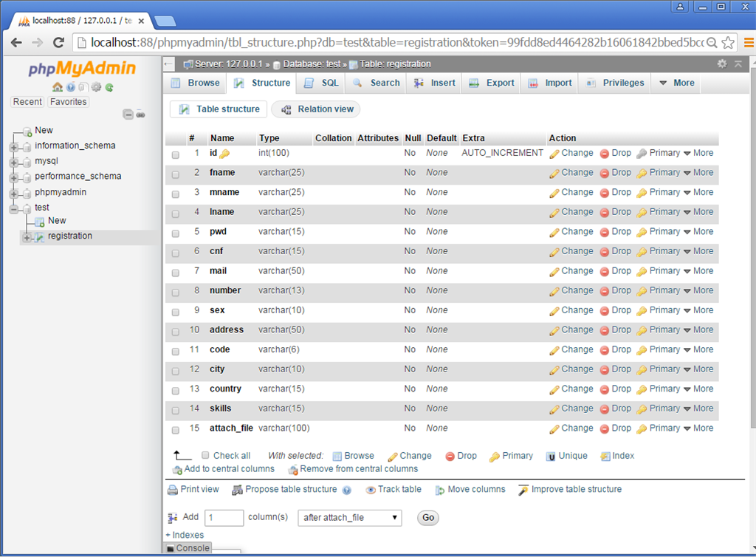Viewport: 756px width, 557px height.
Task: Tick the checkbox for the sex column
Action: pyautogui.click(x=176, y=312)
